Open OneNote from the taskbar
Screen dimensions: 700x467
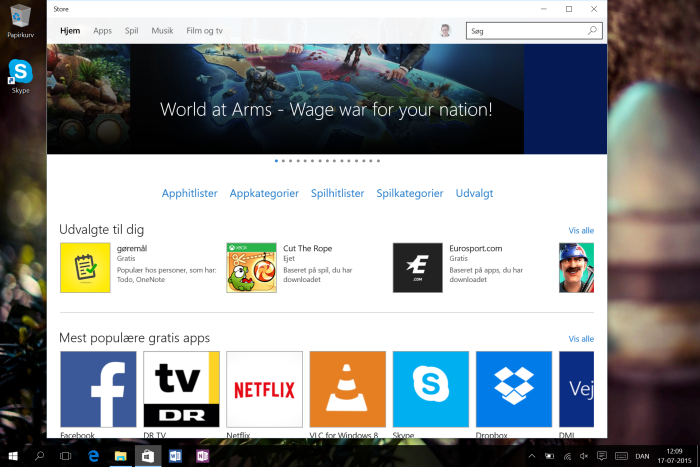202,456
